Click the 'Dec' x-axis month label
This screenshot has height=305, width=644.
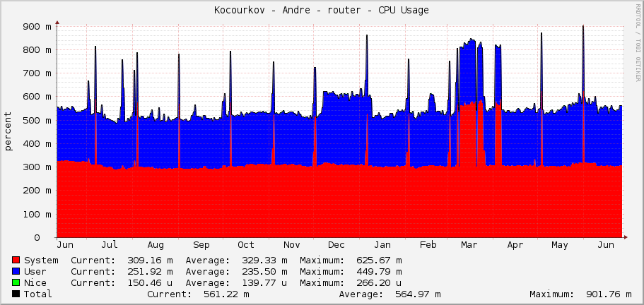(336, 245)
